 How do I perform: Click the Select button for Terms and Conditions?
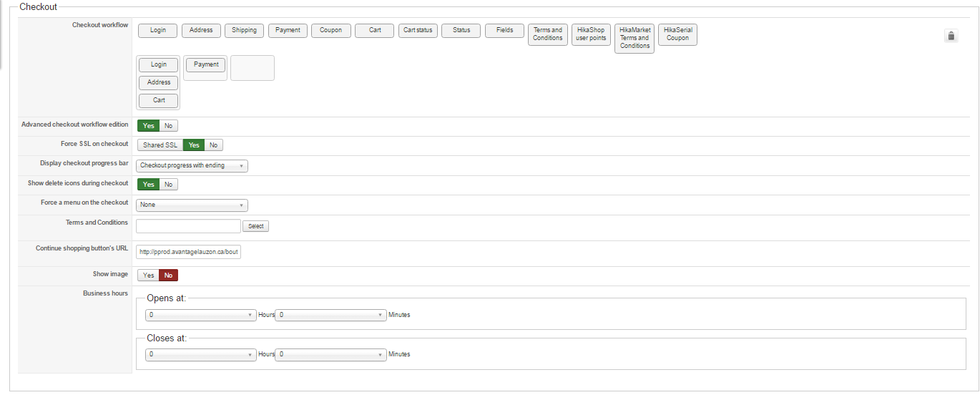(x=256, y=226)
